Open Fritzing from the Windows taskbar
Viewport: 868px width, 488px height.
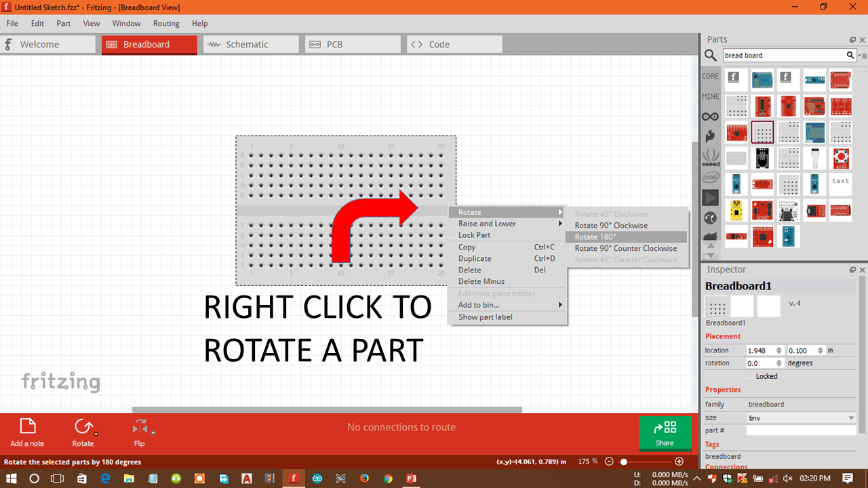coord(294,479)
